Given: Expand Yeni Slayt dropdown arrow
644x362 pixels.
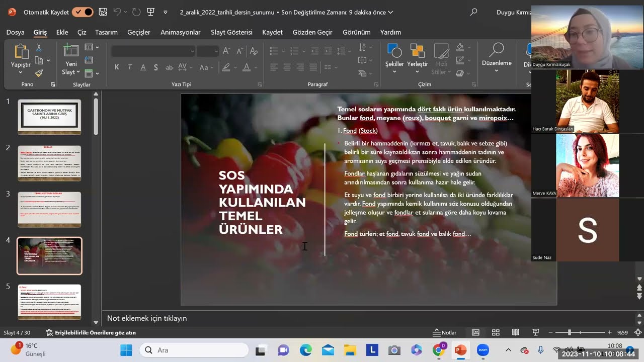Looking at the screenshot, I should [78, 72].
